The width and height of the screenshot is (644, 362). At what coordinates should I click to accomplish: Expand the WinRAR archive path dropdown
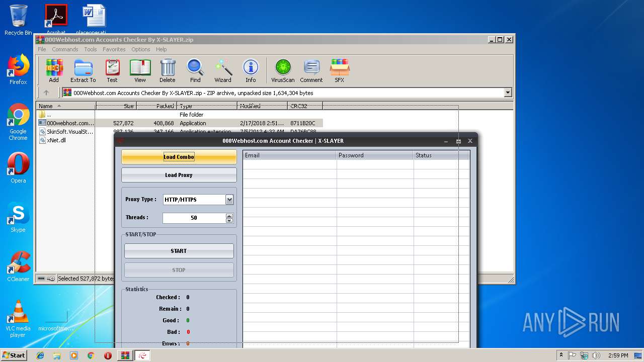click(x=508, y=93)
